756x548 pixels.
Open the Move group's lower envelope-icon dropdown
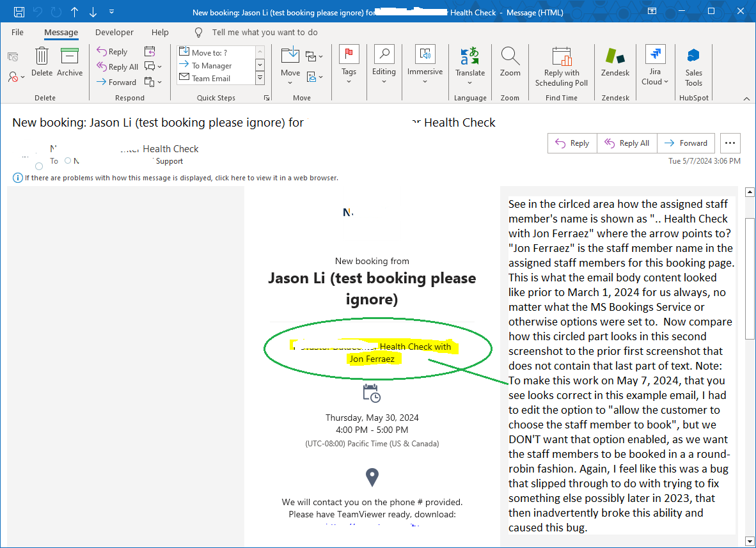click(x=314, y=77)
